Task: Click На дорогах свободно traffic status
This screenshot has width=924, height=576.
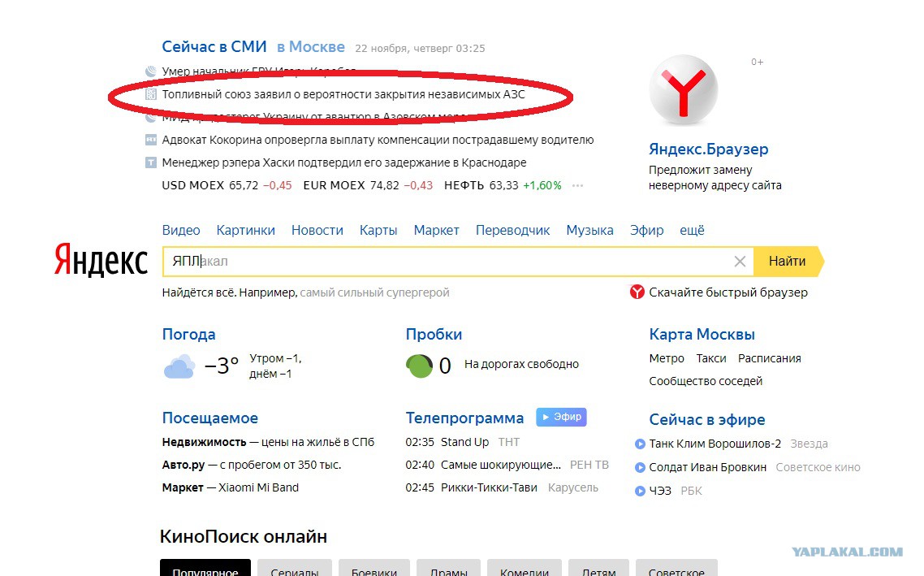Action: click(x=521, y=364)
